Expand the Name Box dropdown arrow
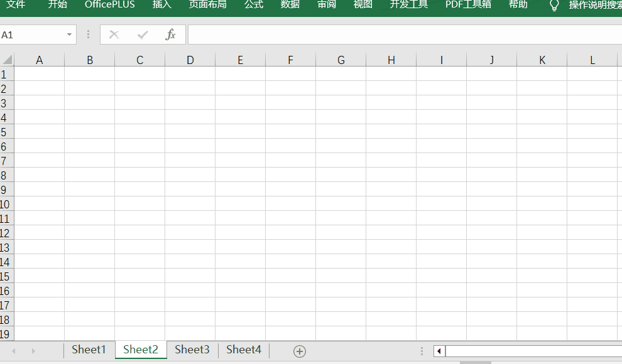 tap(69, 35)
